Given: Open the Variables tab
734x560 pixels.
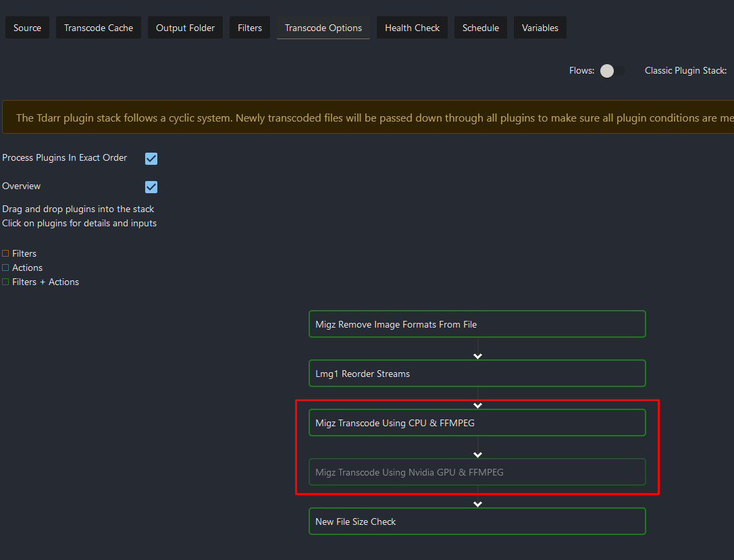Looking at the screenshot, I should 540,28.
